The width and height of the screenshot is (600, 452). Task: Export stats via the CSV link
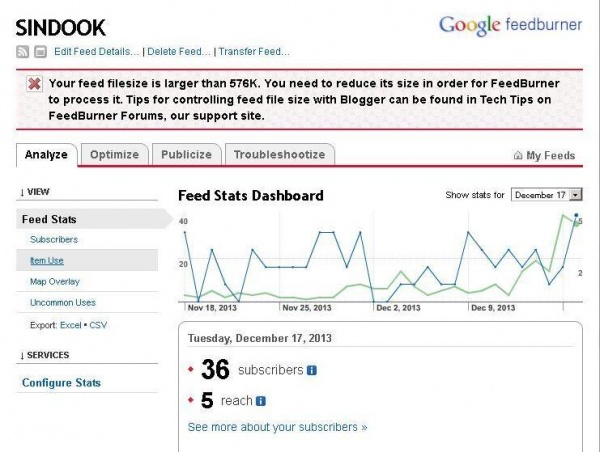click(98, 325)
